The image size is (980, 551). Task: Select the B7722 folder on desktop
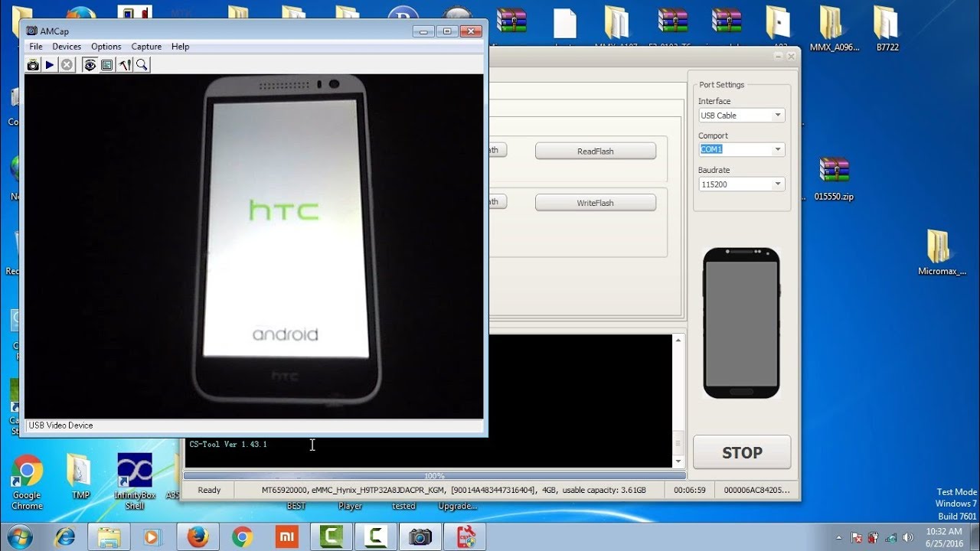[x=887, y=29]
